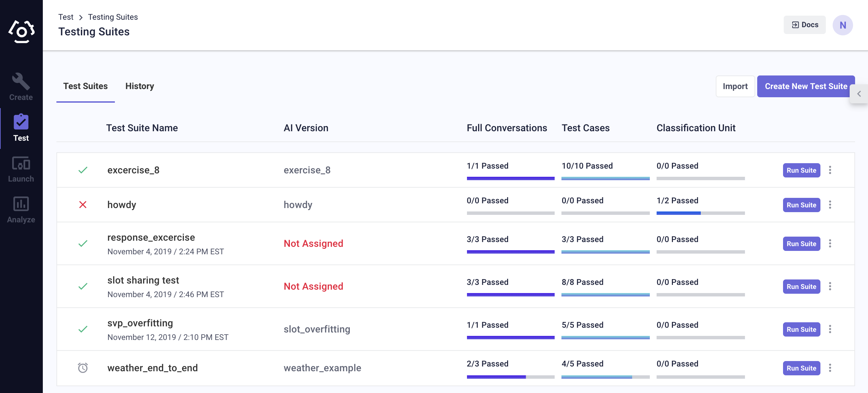Click pending clock icon for weather_end_to_end

(83, 368)
